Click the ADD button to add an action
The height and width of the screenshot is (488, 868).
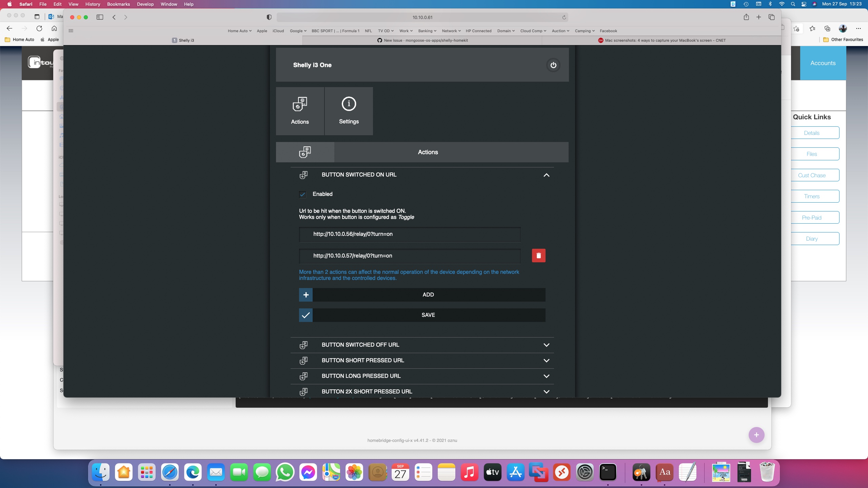pyautogui.click(x=428, y=294)
